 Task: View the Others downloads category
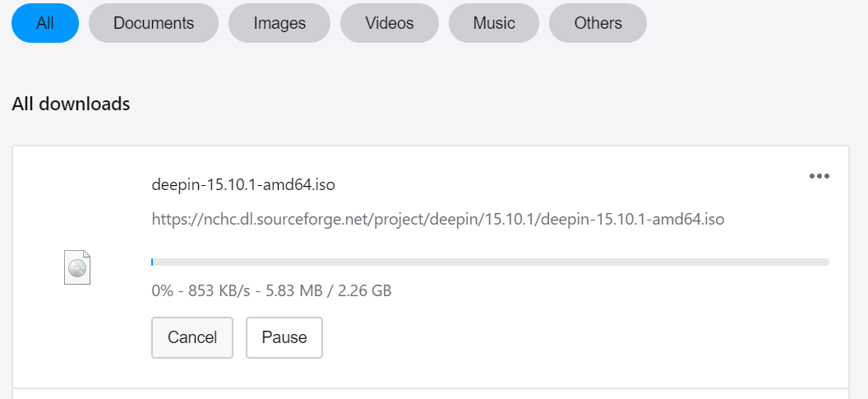click(x=598, y=23)
